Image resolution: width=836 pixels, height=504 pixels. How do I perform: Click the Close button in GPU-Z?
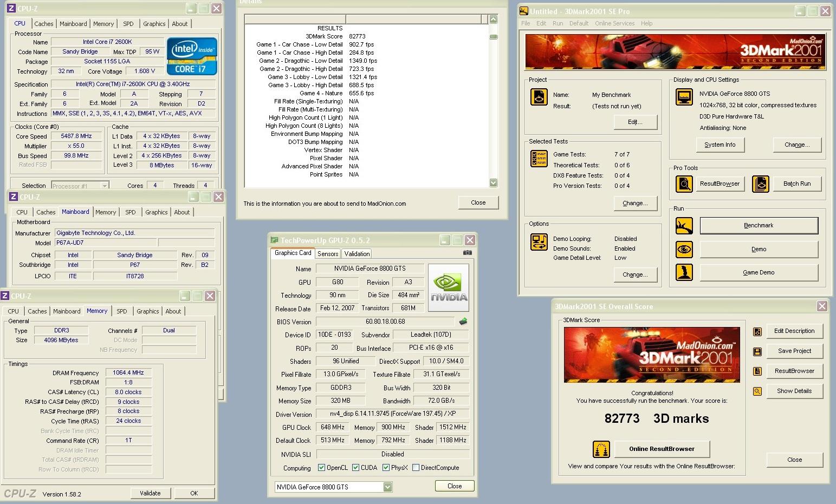[455, 486]
